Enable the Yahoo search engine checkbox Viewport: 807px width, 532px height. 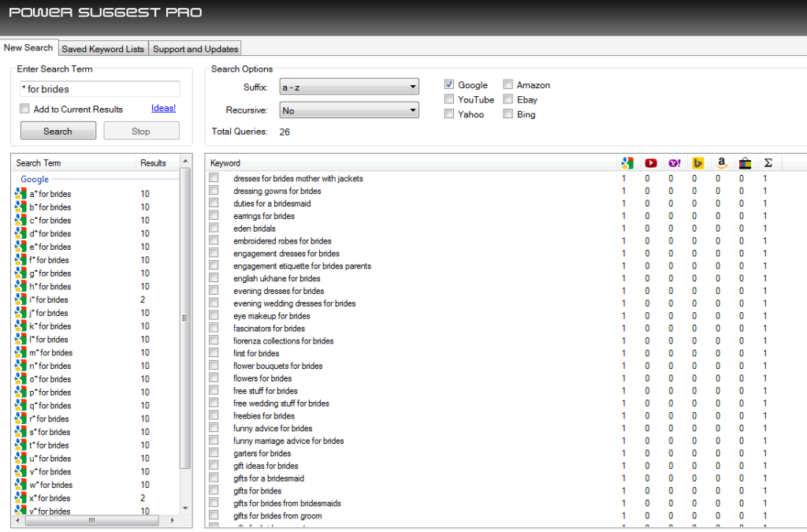coord(449,113)
